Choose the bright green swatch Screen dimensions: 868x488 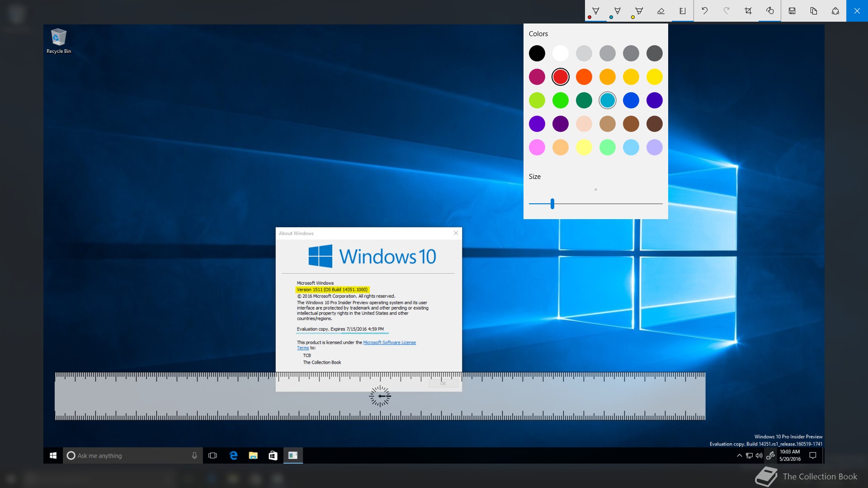click(x=561, y=100)
